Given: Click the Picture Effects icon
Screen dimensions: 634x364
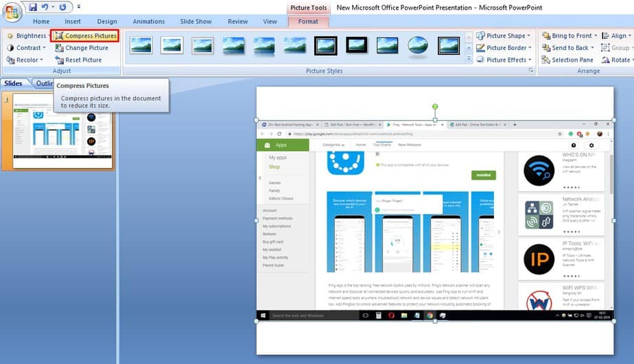Looking at the screenshot, I should tap(480, 60).
